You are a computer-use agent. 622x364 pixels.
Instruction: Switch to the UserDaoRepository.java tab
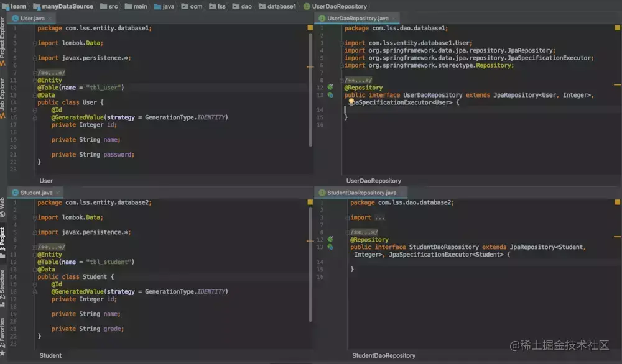(x=358, y=18)
